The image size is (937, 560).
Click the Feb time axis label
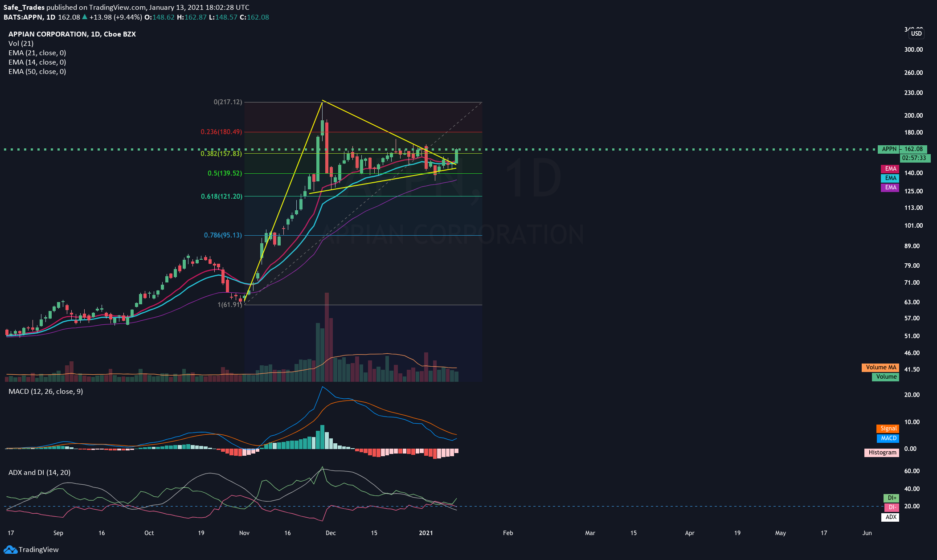coord(508,533)
